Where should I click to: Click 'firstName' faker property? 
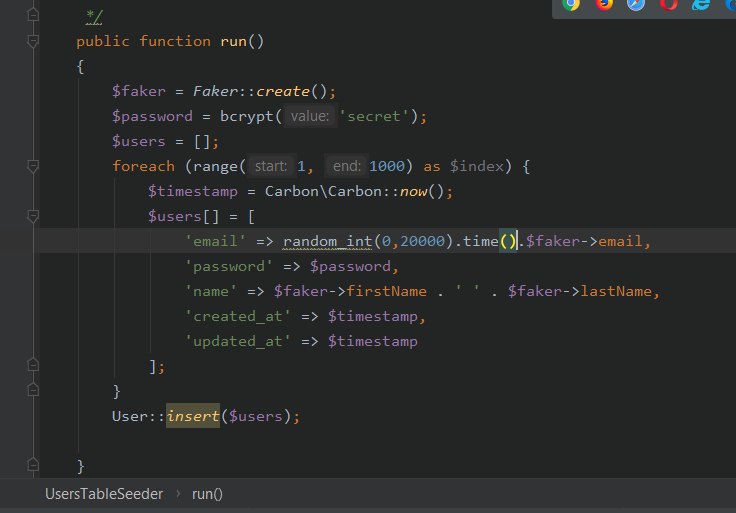click(386, 291)
